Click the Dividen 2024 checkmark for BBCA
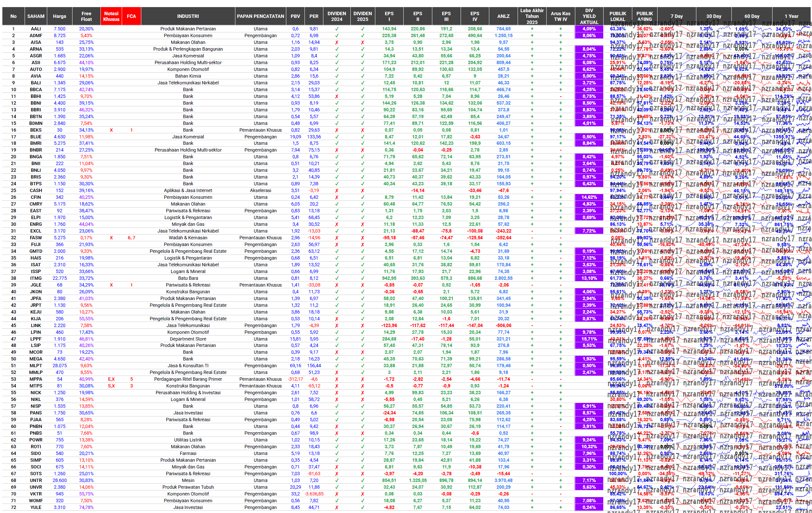812x513 pixels. click(337, 90)
